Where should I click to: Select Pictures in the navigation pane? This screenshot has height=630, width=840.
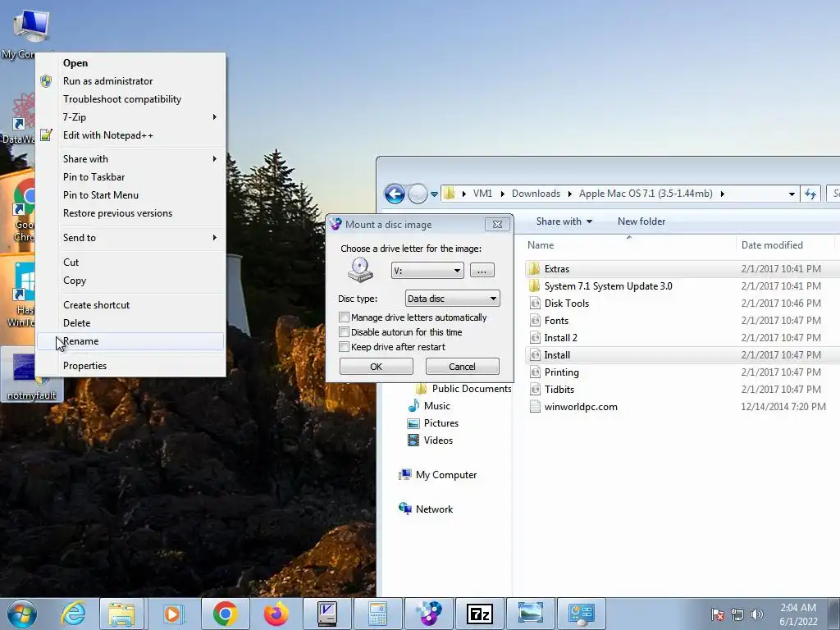click(441, 423)
